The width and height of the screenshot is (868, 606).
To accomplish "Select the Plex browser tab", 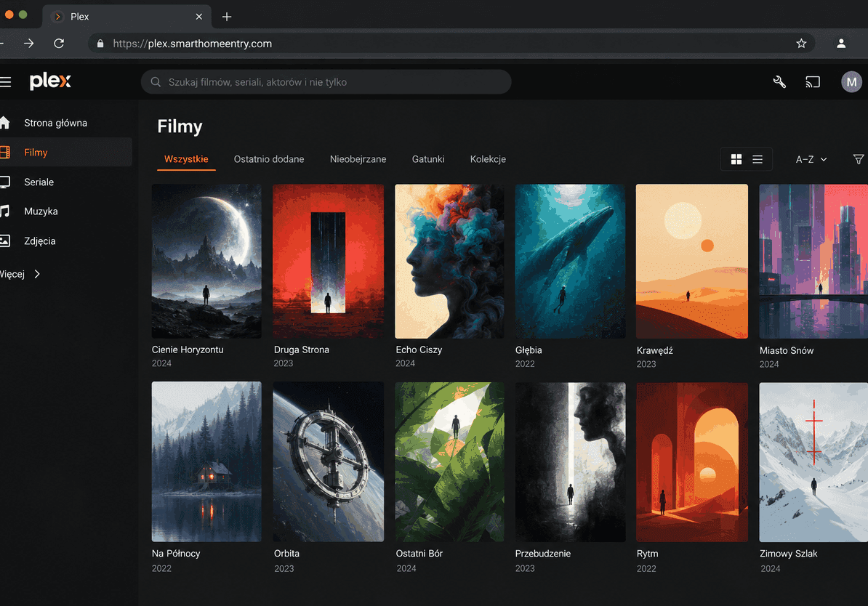I will point(126,17).
